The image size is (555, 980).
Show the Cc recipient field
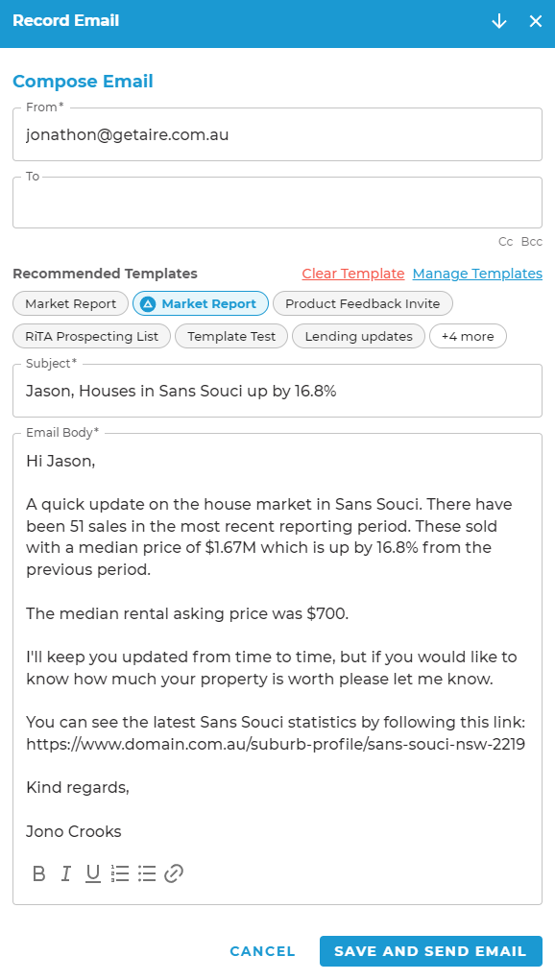tap(506, 242)
